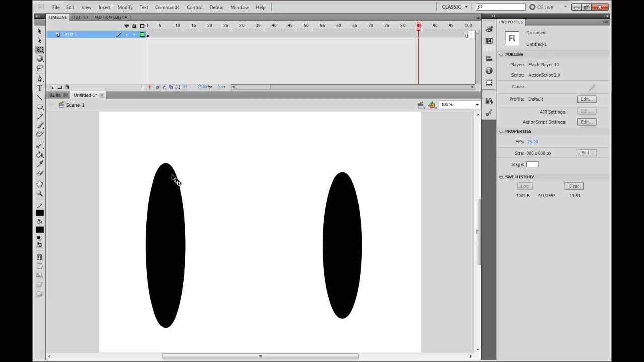This screenshot has height=362, width=644.
Task: Toggle show all layers as outlines
Action: tap(142, 26)
